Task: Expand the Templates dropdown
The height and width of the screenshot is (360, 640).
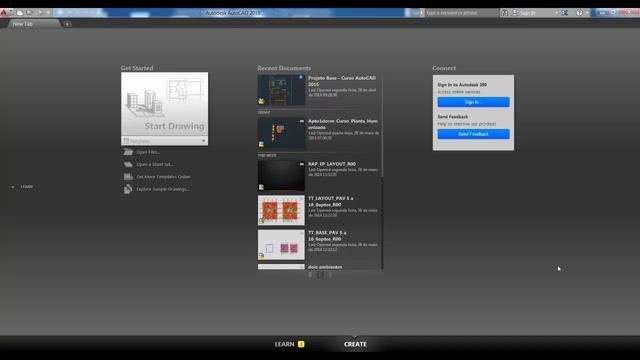Action: 164,141
